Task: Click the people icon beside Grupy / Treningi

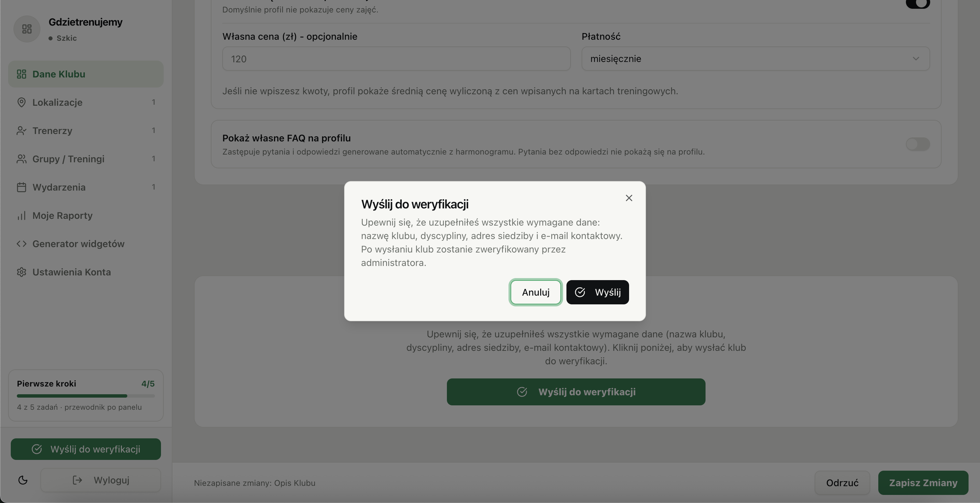Action: coord(22,159)
